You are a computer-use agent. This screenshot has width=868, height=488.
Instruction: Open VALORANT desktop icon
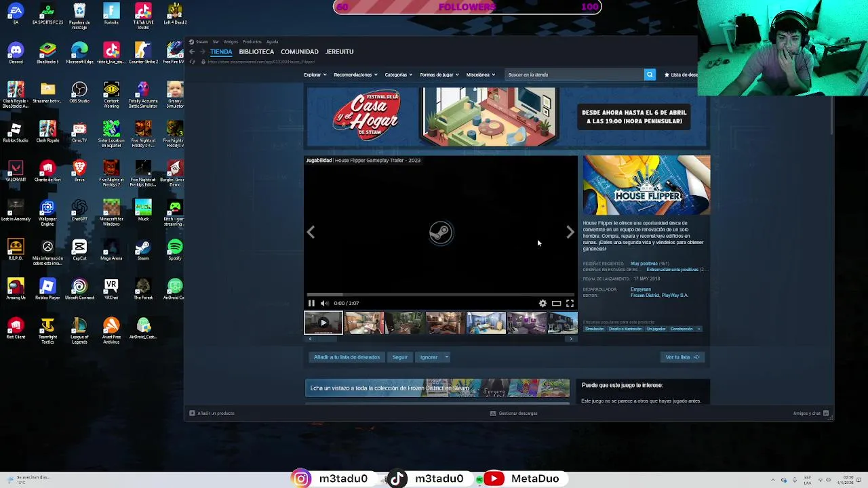coord(16,171)
